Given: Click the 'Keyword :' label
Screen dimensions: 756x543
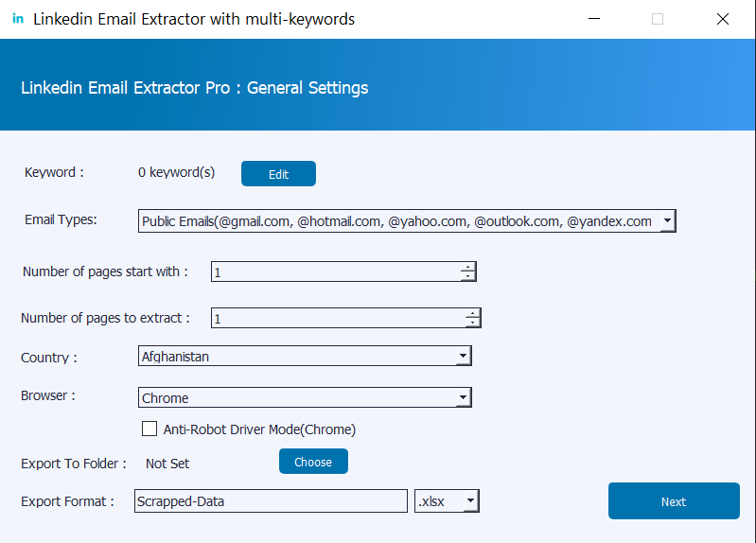Looking at the screenshot, I should pyautogui.click(x=54, y=172).
